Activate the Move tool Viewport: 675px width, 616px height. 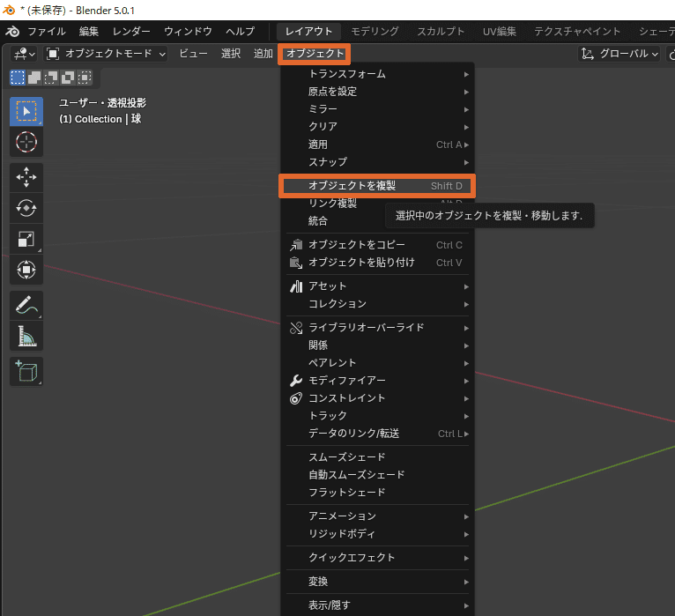[x=26, y=177]
